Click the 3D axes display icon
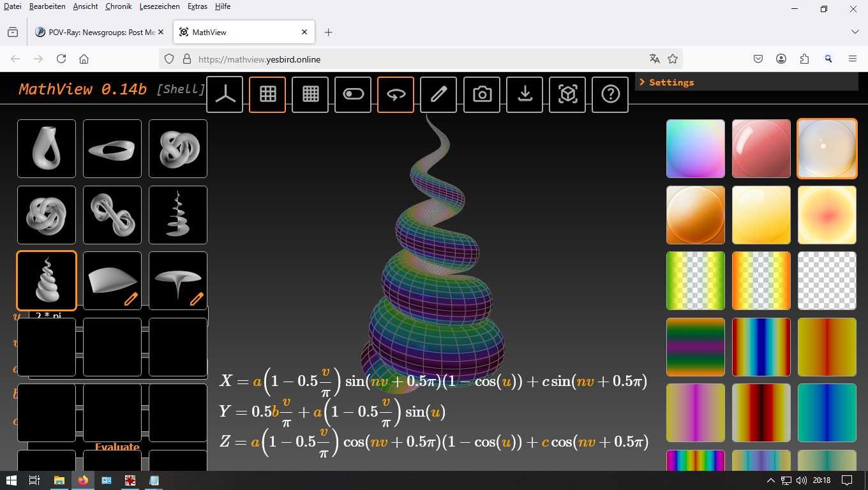The image size is (868, 490). 225,94
